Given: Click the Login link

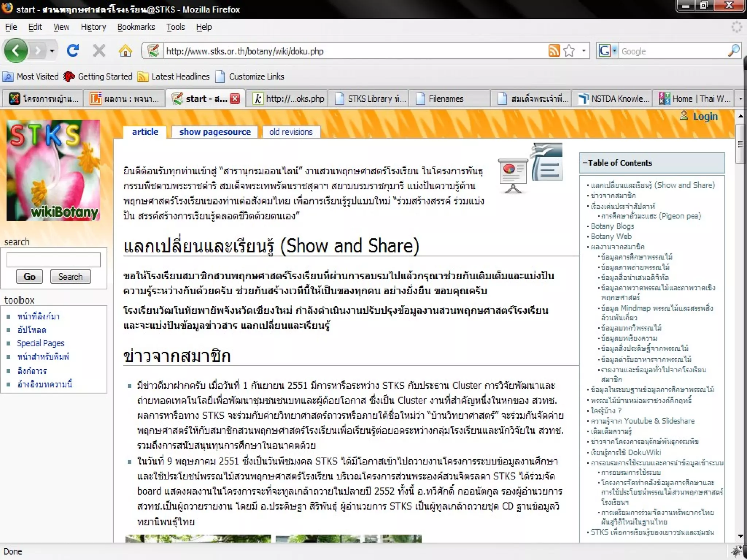Looking at the screenshot, I should pyautogui.click(x=705, y=116).
